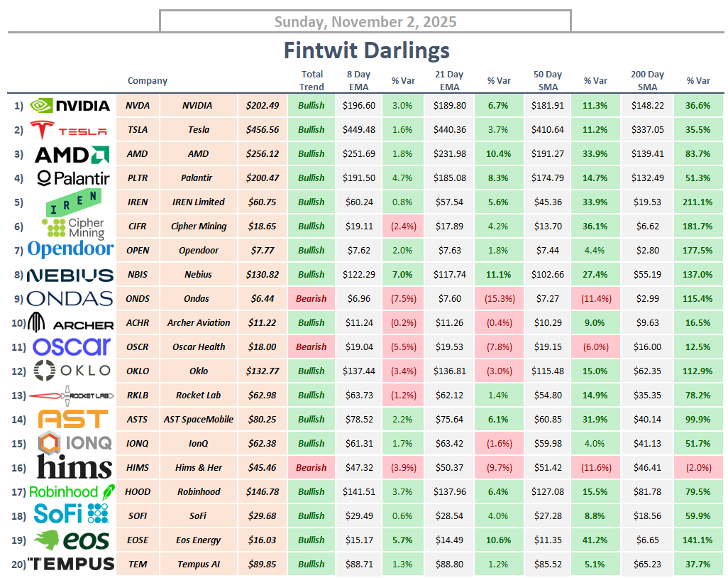Screen dimensions: 728x578
Task: Select the TSLA ticker cell
Action: coord(138,130)
